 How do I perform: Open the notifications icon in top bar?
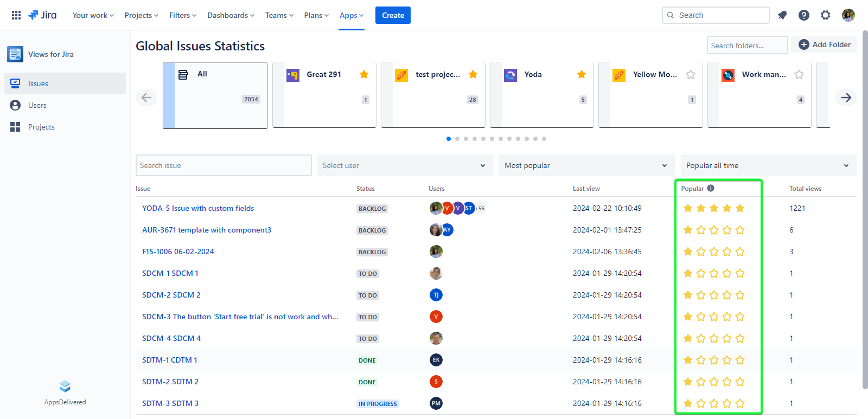[782, 15]
